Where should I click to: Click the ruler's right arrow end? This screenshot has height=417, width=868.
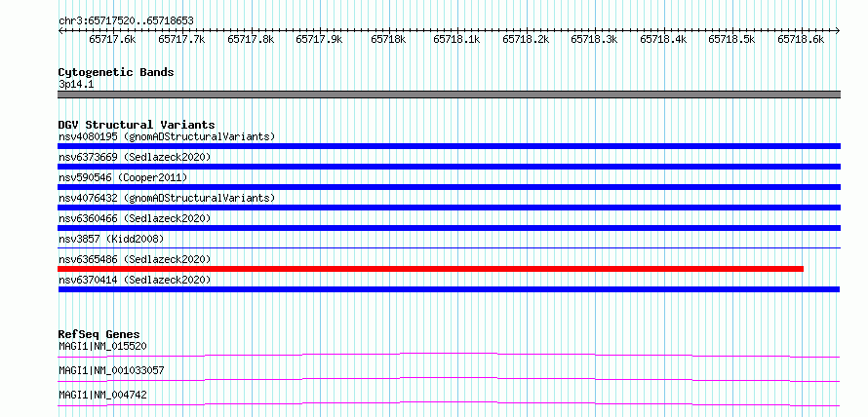point(838,31)
